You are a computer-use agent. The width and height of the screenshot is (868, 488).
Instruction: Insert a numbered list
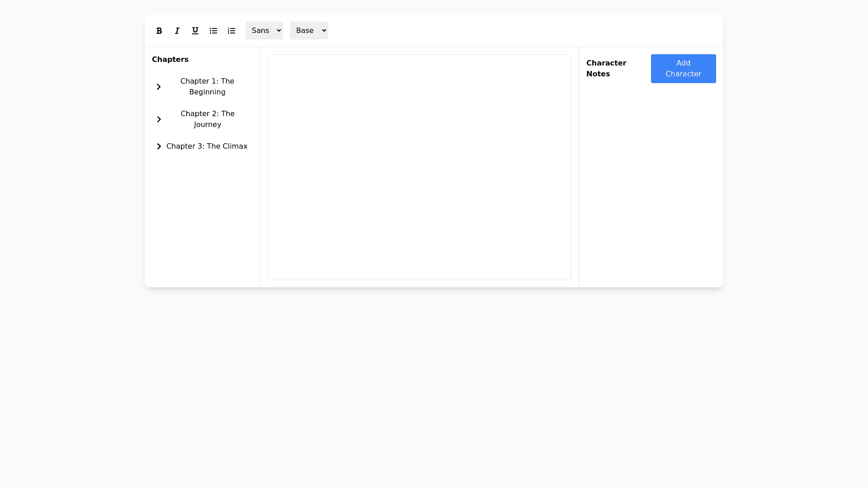coord(231,31)
